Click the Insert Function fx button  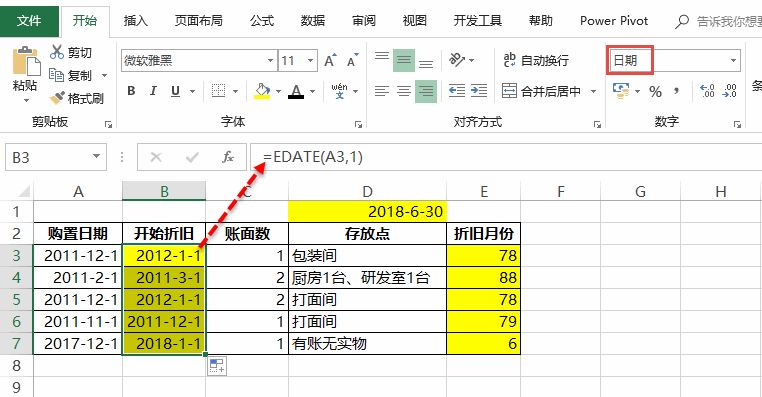pyautogui.click(x=227, y=157)
